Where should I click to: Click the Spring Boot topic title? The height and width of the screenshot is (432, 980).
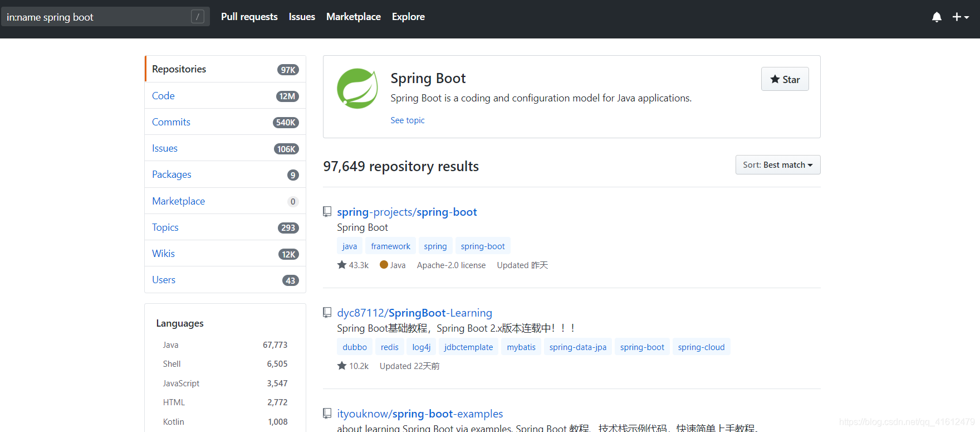tap(428, 79)
